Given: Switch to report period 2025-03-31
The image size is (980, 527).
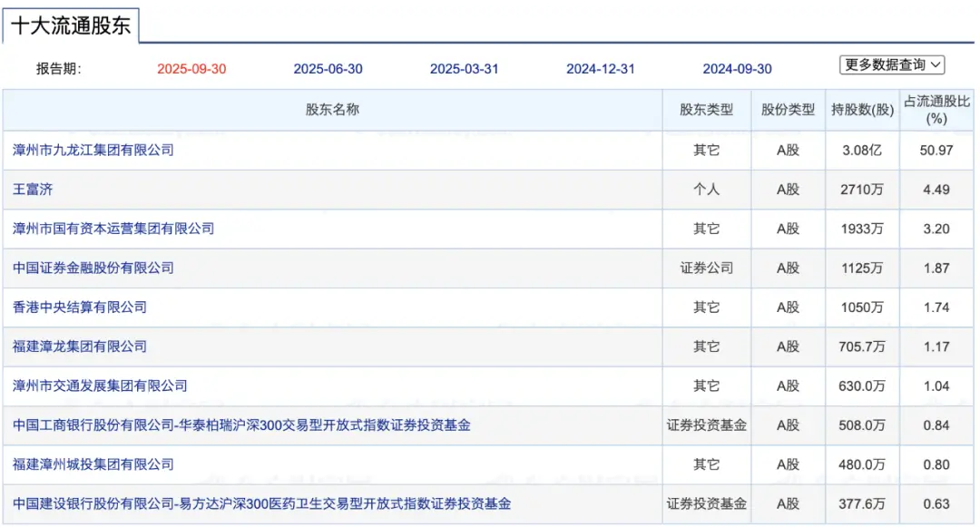Looking at the screenshot, I should [464, 69].
